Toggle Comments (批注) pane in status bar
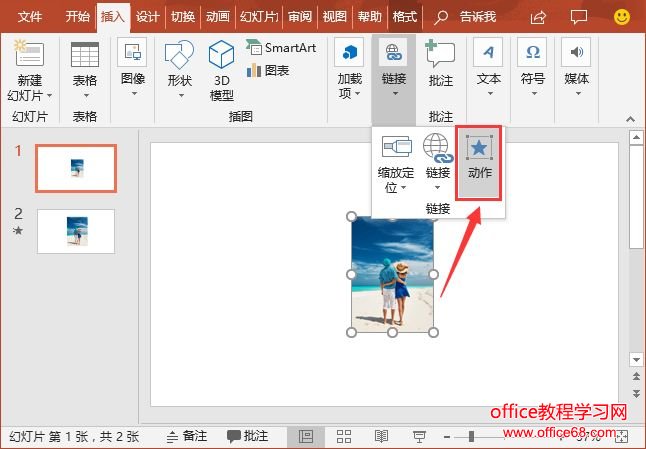 [247, 436]
